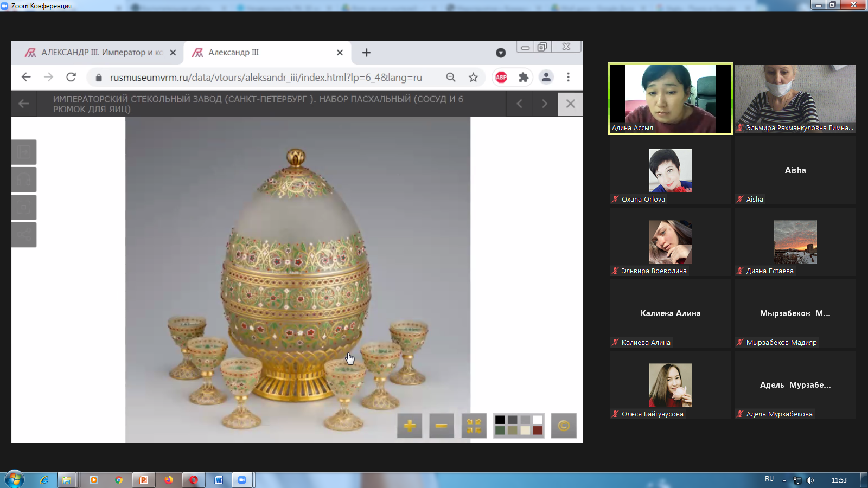Open the tab search dropdown arrow
868x488 pixels.
[x=501, y=53]
